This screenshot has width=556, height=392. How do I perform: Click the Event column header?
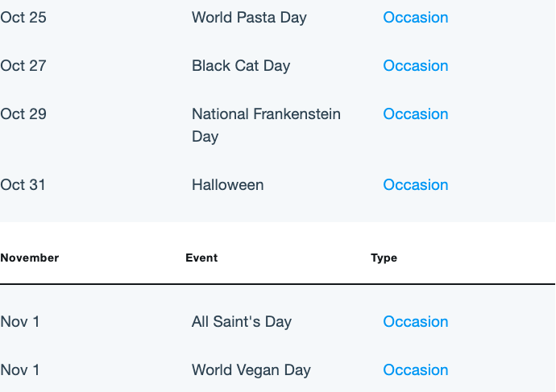(201, 258)
